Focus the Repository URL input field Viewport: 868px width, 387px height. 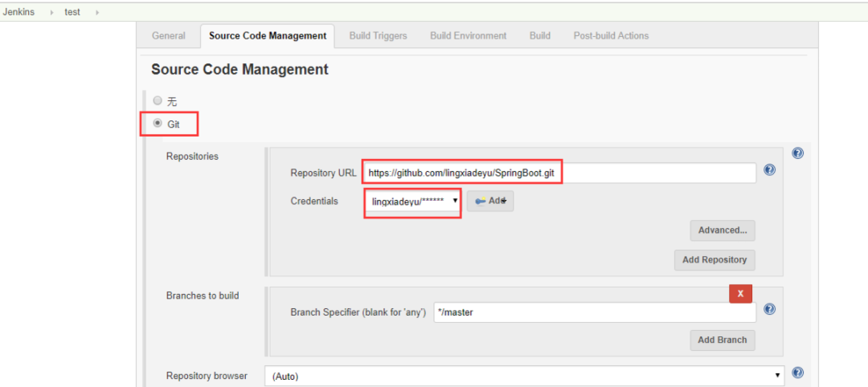tap(559, 173)
